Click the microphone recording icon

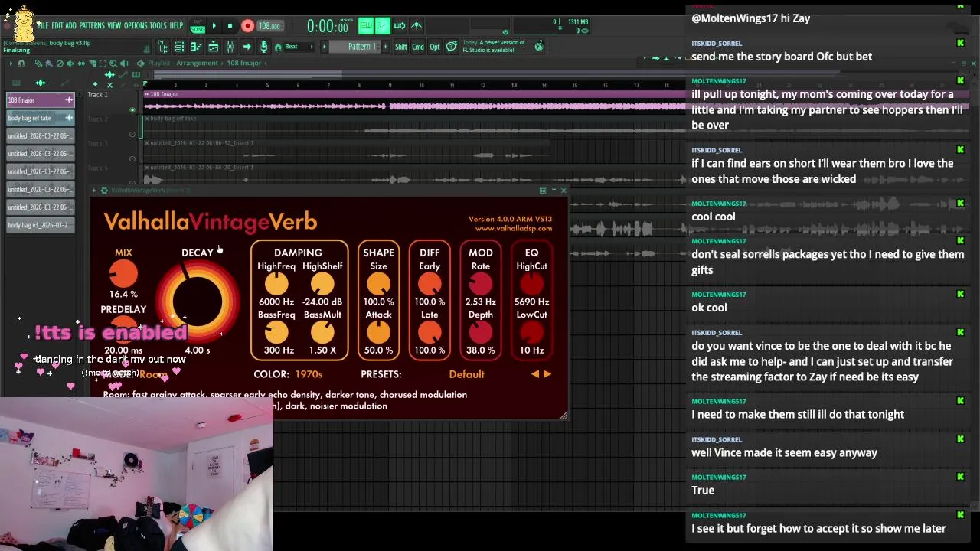click(x=263, y=47)
